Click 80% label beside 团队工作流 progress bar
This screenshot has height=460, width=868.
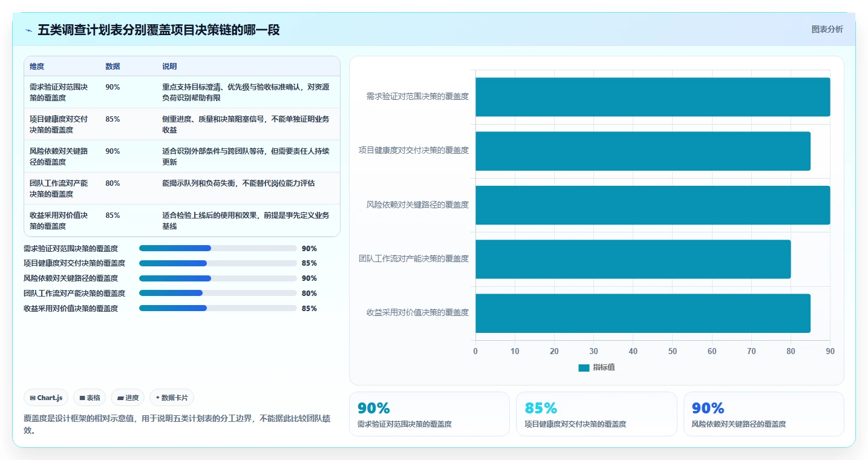(309, 293)
